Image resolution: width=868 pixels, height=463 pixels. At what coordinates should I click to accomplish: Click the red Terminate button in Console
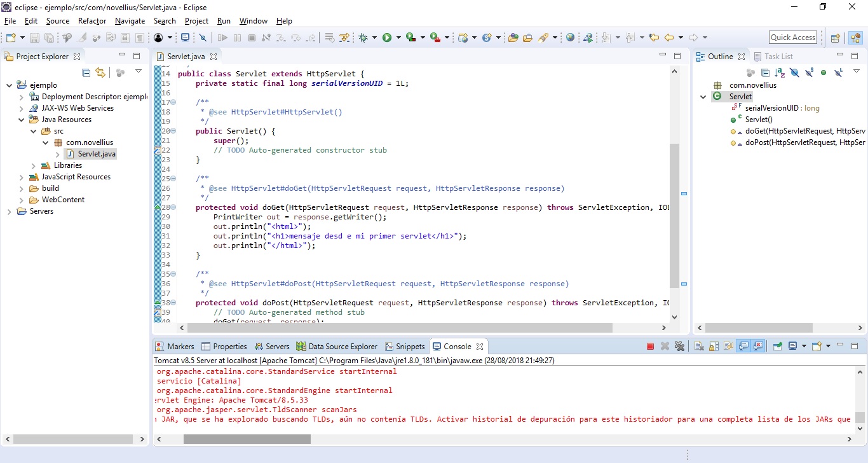[650, 347]
